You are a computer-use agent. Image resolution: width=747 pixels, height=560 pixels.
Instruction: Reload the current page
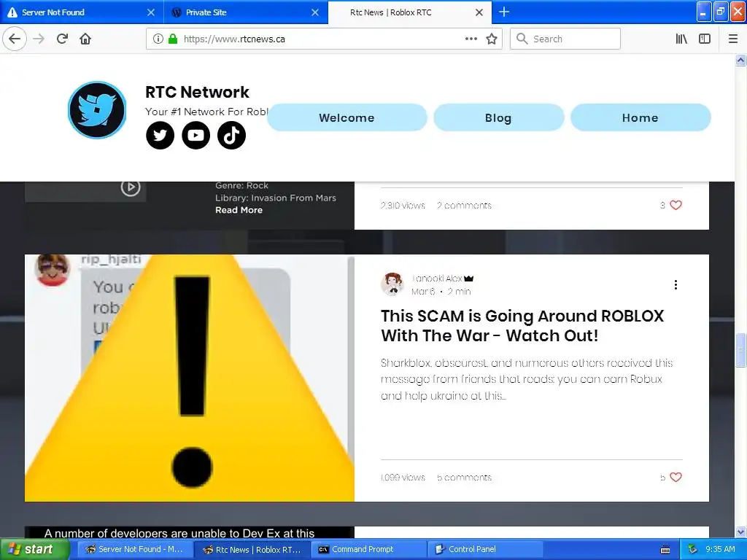click(x=63, y=39)
